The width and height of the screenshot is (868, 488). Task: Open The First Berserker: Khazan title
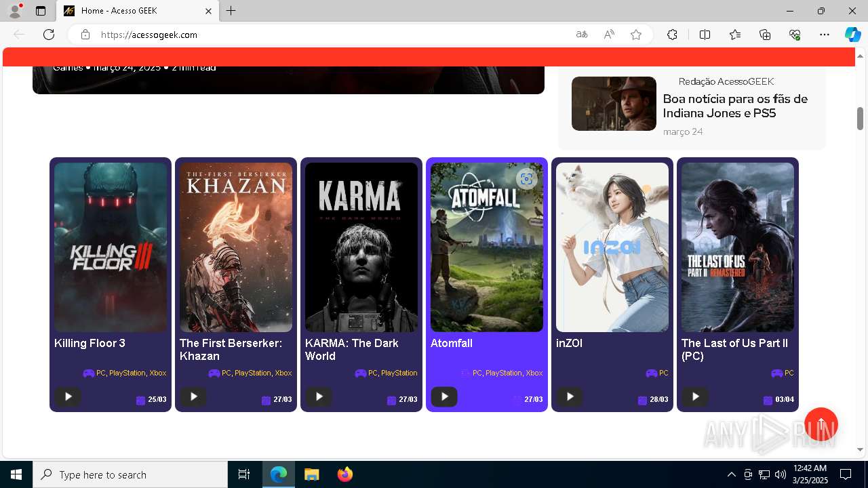click(231, 350)
